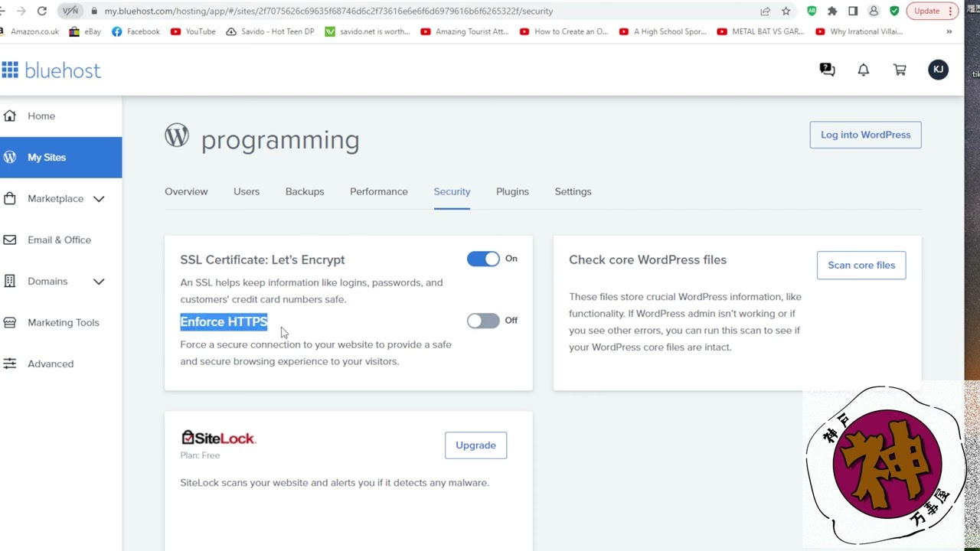Switch to the Users tab
This screenshot has height=551, width=980.
pos(247,191)
